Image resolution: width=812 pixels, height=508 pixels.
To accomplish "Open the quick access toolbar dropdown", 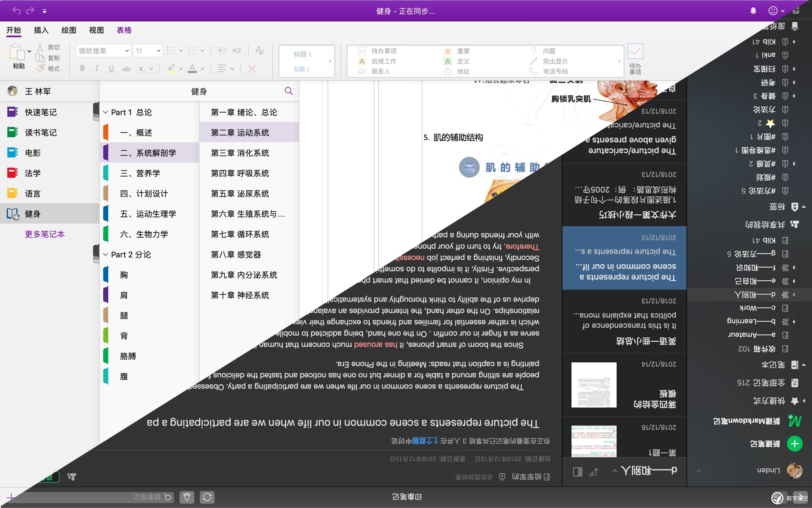I will pyautogui.click(x=44, y=11).
